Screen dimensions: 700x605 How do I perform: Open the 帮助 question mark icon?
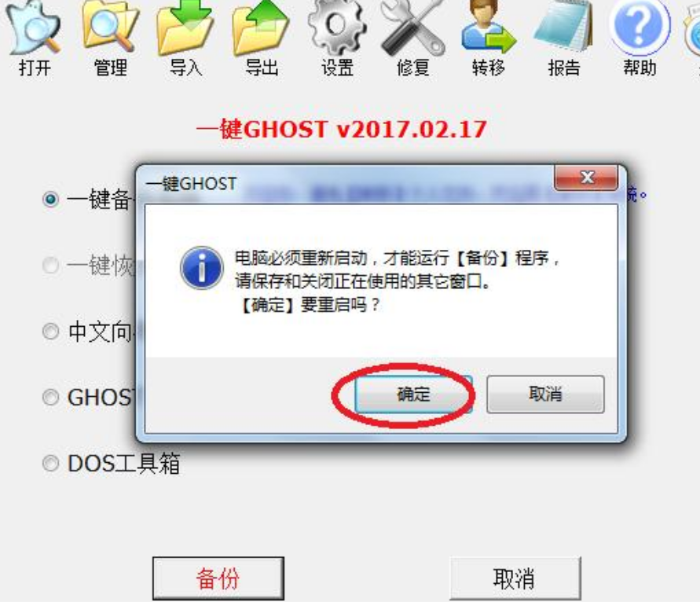coord(640,27)
